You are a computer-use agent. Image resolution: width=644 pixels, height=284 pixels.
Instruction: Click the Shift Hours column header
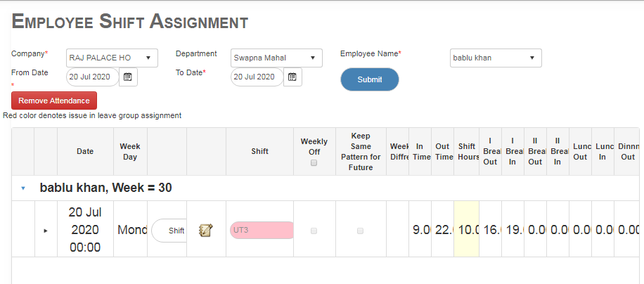click(466, 151)
